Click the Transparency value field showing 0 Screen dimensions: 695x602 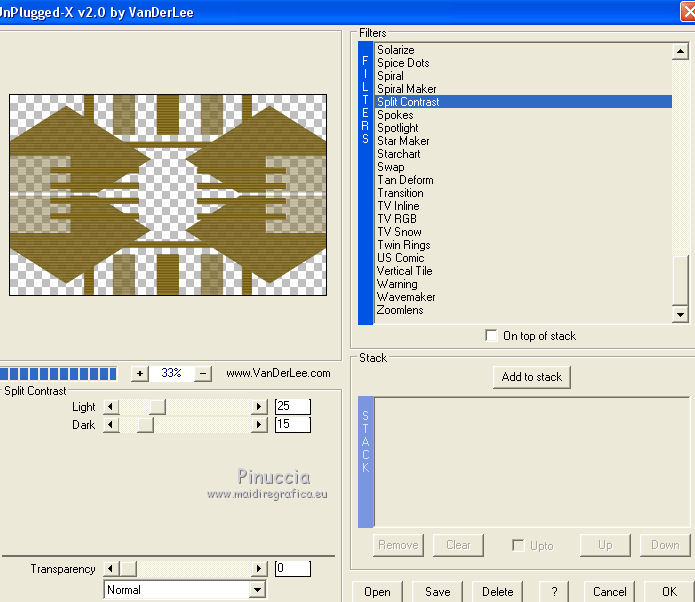(293, 568)
